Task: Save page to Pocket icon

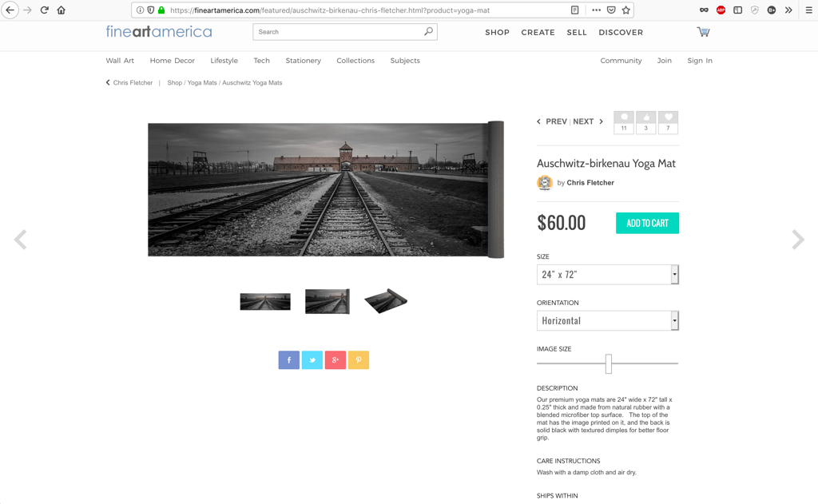Action: point(611,10)
